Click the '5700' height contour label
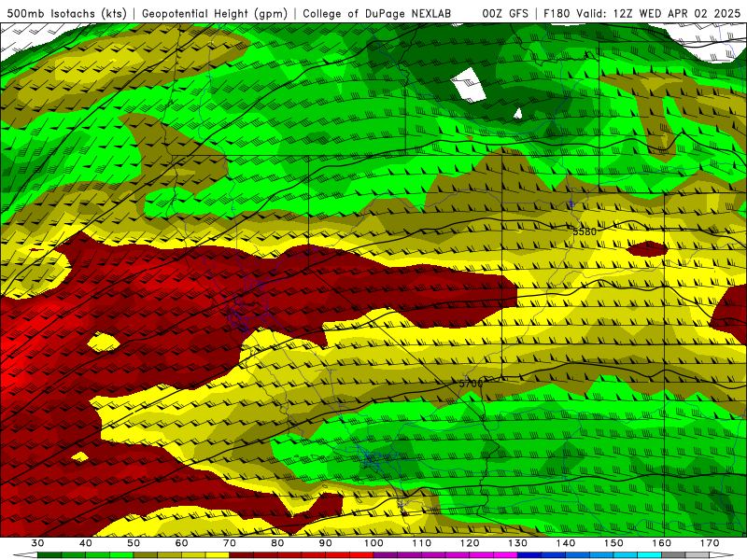The image size is (747, 560). [x=471, y=383]
